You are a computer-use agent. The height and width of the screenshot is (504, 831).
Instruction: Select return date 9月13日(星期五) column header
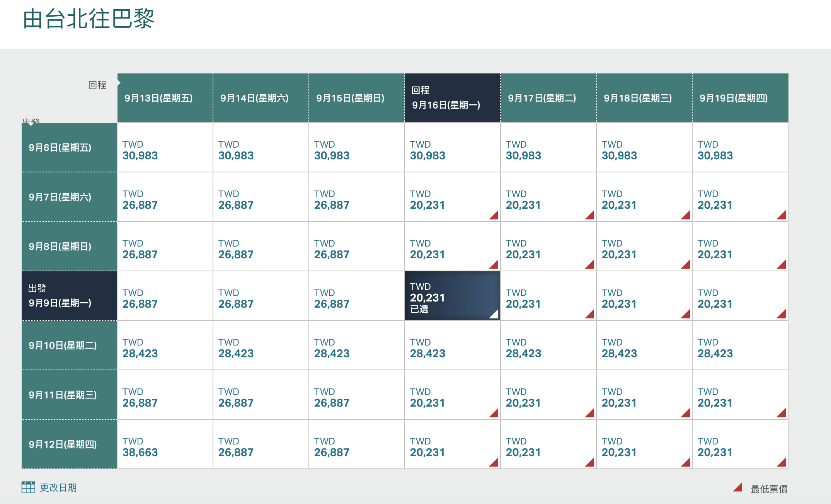point(165,98)
